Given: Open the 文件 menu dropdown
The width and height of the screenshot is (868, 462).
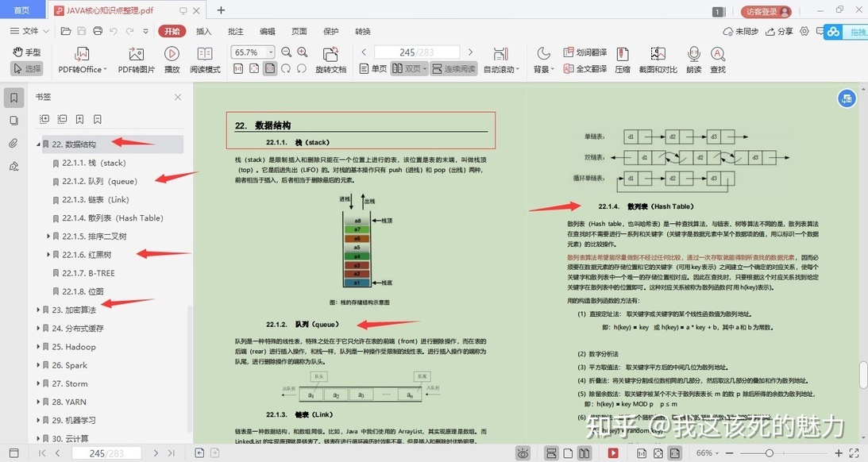Looking at the screenshot, I should pos(30,31).
